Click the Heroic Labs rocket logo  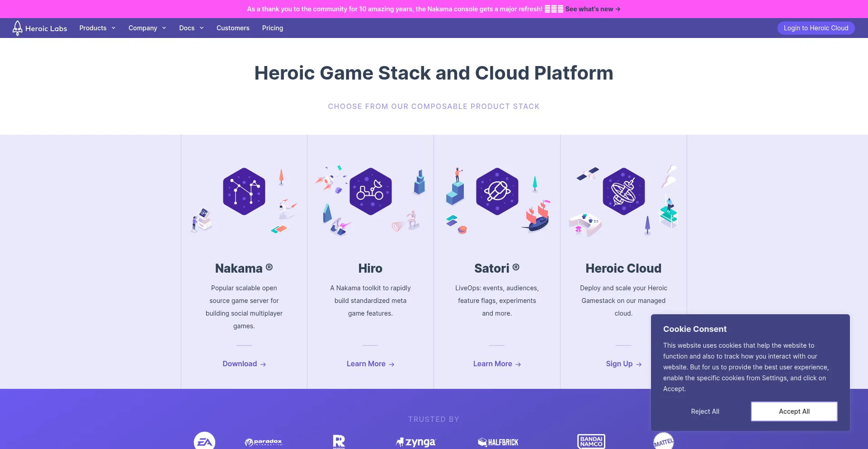click(x=18, y=28)
